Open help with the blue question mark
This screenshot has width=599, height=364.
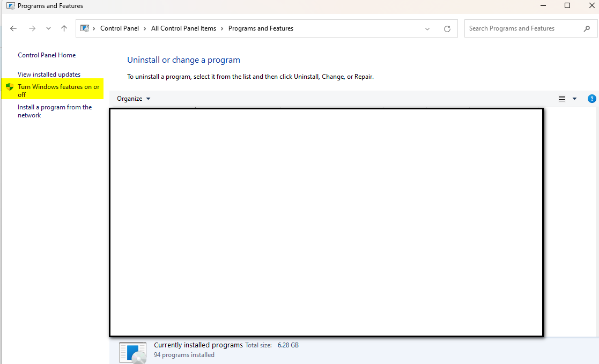click(x=591, y=99)
